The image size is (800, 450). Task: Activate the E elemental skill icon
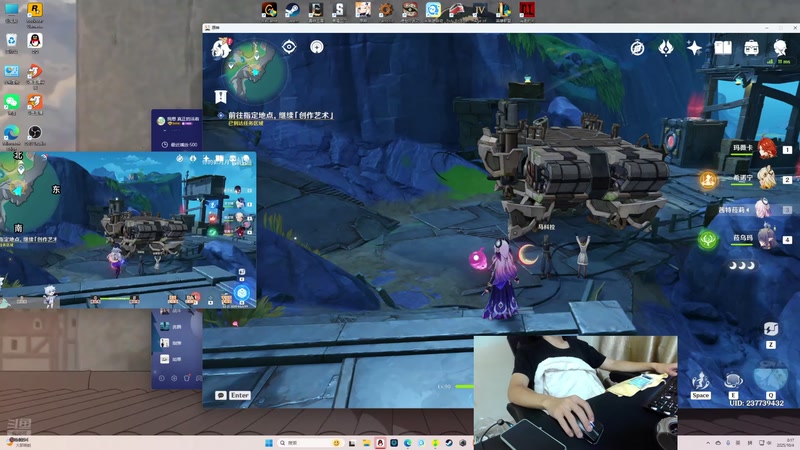point(733,381)
